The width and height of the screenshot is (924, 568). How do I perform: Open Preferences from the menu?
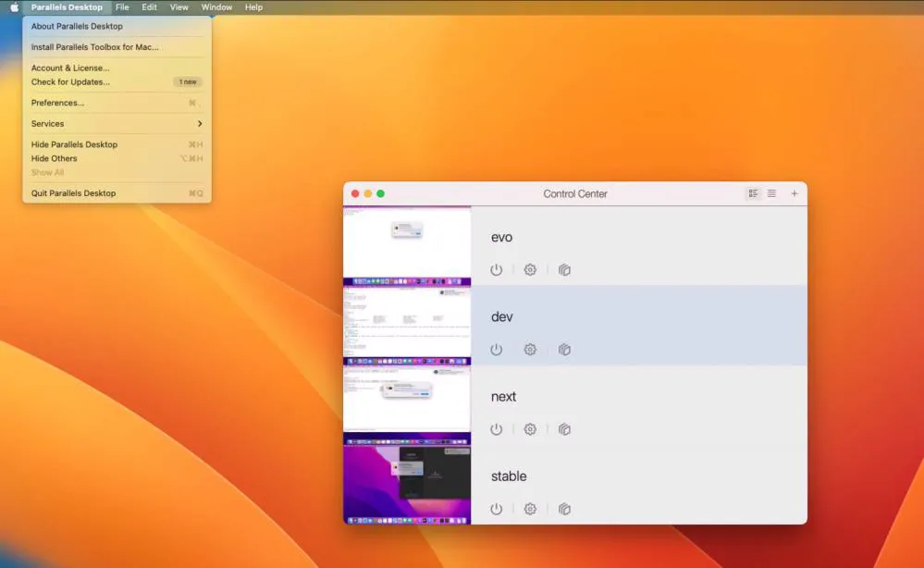point(117,103)
